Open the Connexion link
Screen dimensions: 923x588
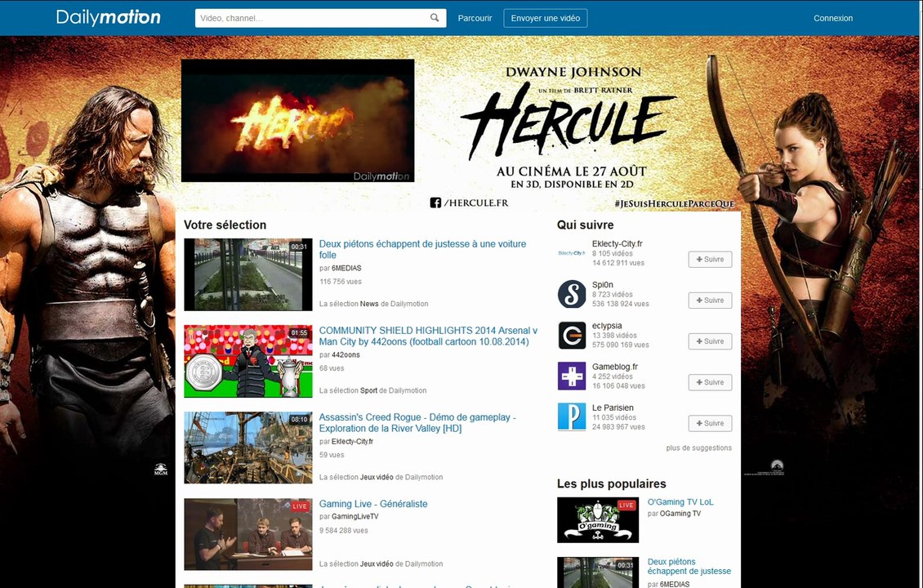833,18
